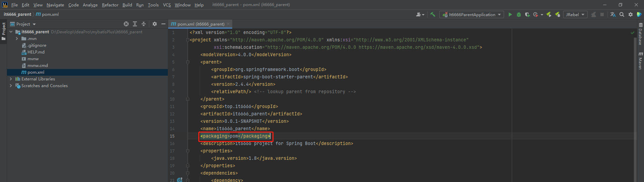Run It6666ParentApplication with the green play button
Image resolution: width=644 pixels, height=182 pixels.
[510, 14]
